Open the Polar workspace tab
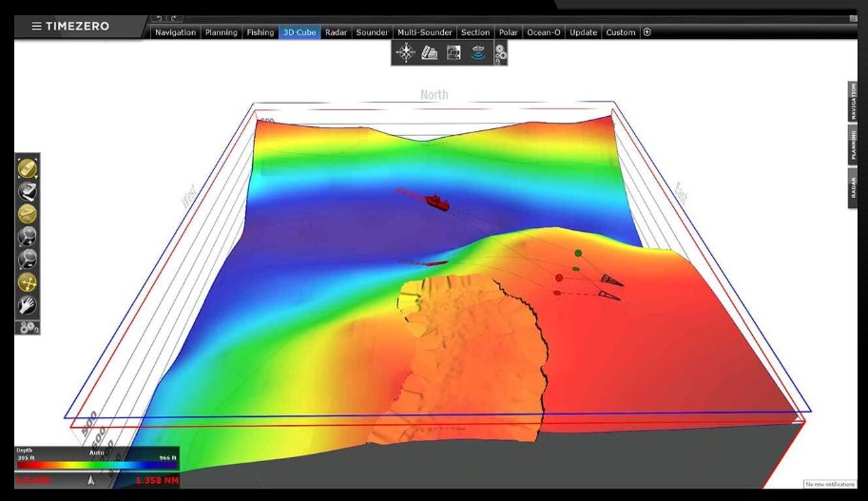 509,32
